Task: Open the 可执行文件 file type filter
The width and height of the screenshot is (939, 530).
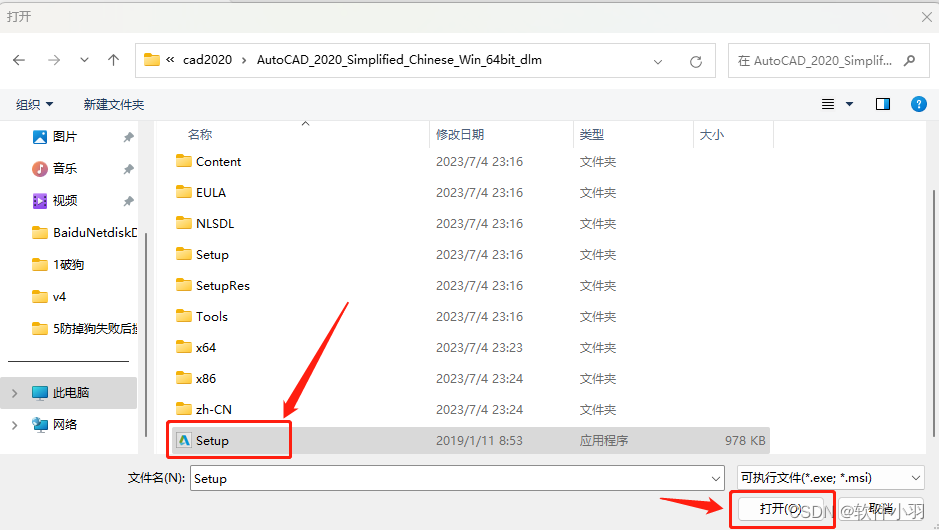Action: [x=830, y=478]
